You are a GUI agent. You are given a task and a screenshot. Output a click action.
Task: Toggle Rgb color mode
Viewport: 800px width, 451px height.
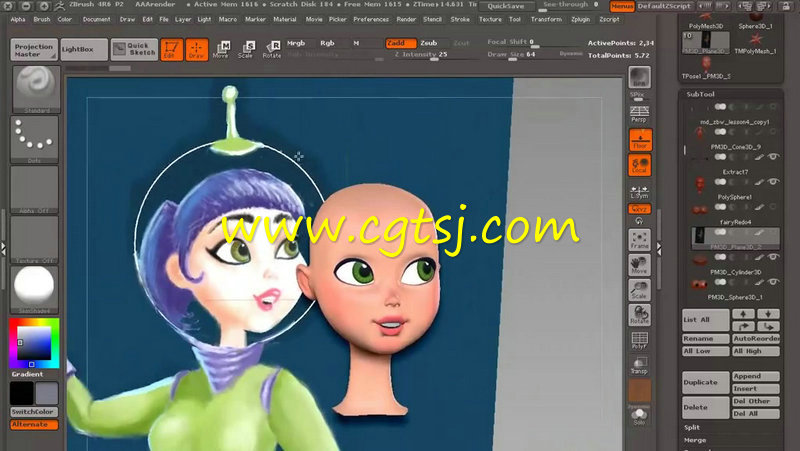tap(328, 43)
